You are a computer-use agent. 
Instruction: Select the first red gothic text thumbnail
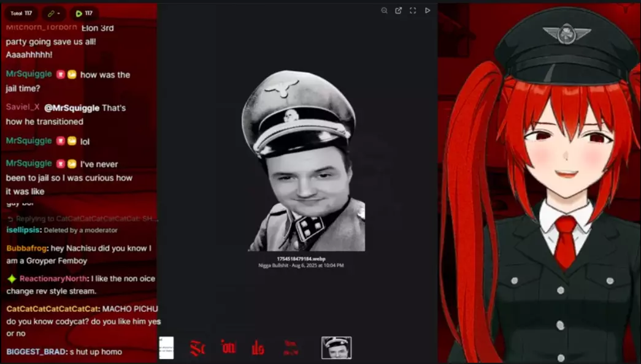tap(198, 348)
